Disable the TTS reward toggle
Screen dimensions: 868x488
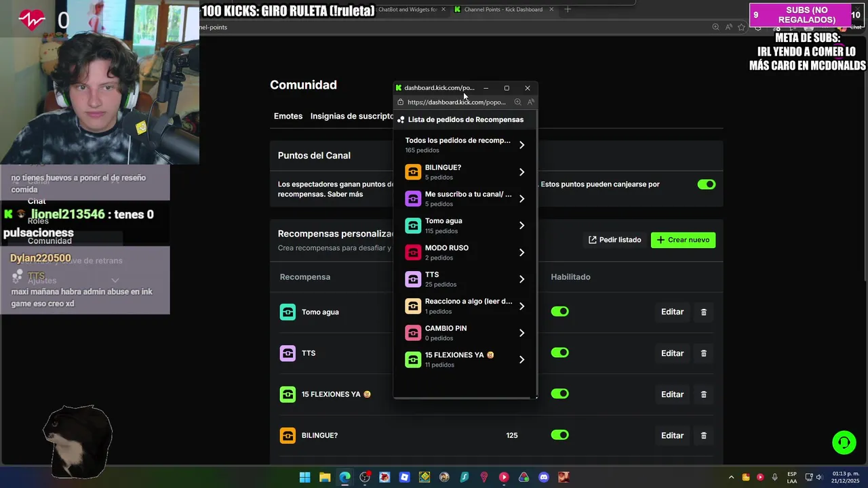click(559, 352)
